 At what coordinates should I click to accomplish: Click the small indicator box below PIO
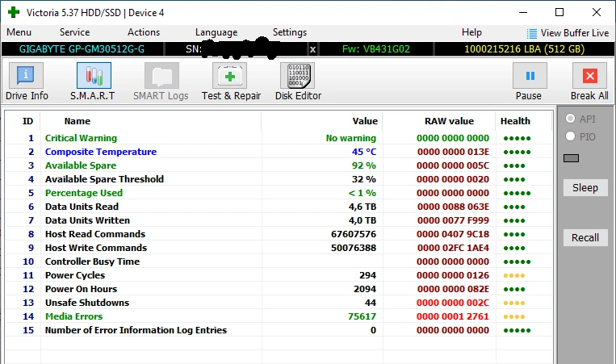[x=571, y=158]
